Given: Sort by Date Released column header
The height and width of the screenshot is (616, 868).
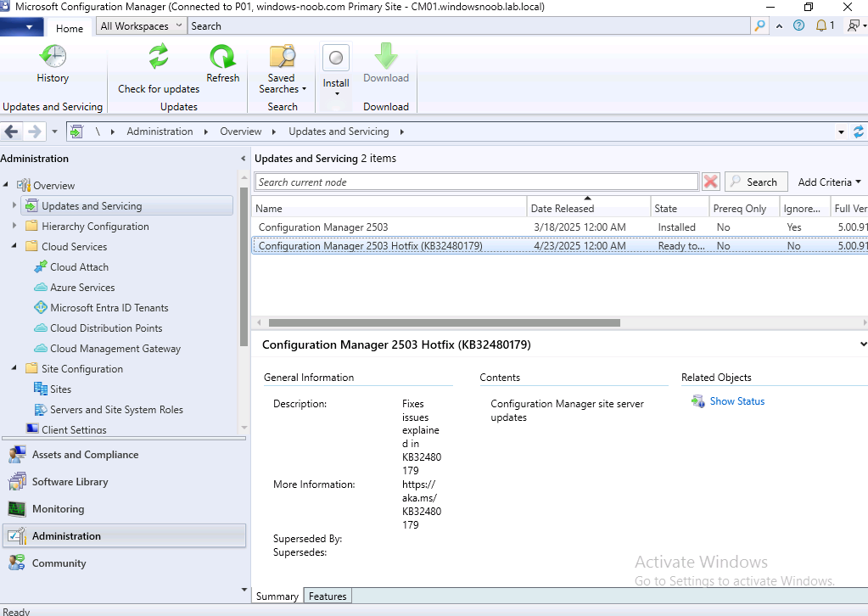Looking at the screenshot, I should (589, 209).
